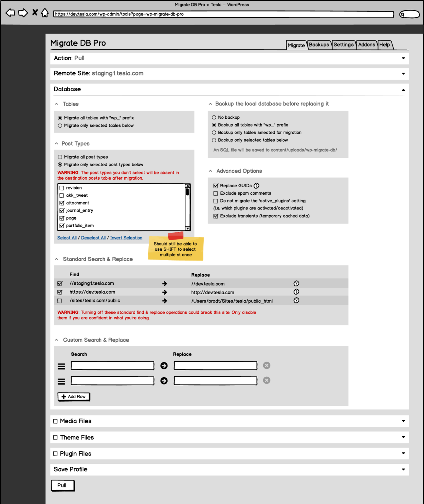This screenshot has width=424, height=504.
Task: Click the post types list scroll-up arrow
Action: point(188,186)
